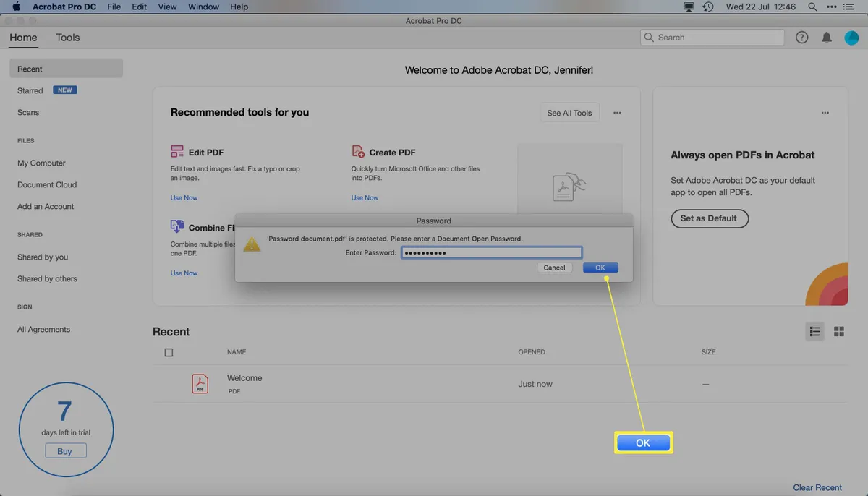Open display mirroring menu bar icon
Viewport: 868px width, 496px height.
point(689,7)
